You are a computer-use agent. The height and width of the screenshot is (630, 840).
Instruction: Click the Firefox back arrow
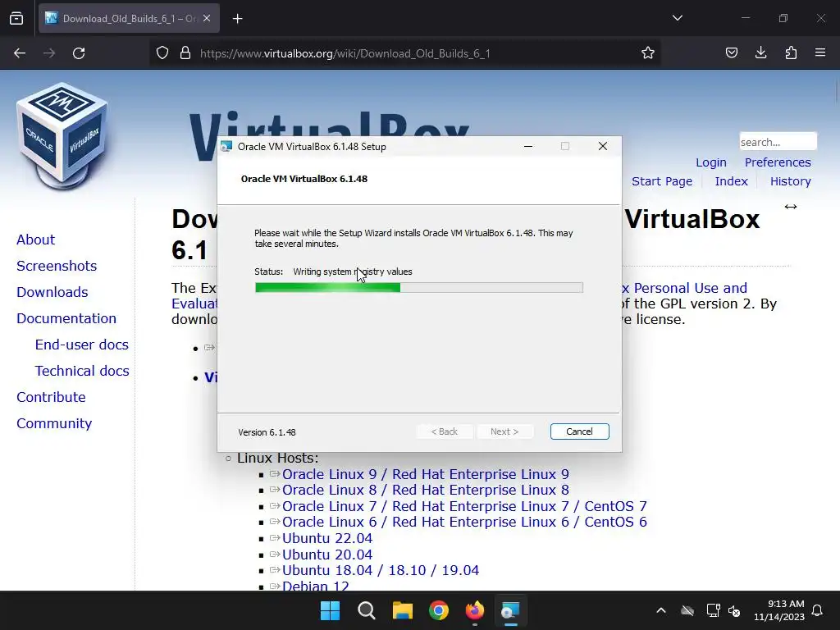point(20,53)
